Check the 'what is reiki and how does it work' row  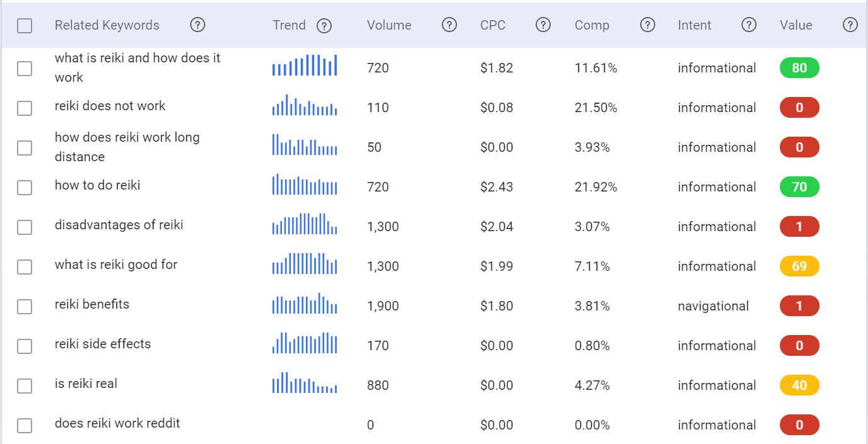(25, 68)
